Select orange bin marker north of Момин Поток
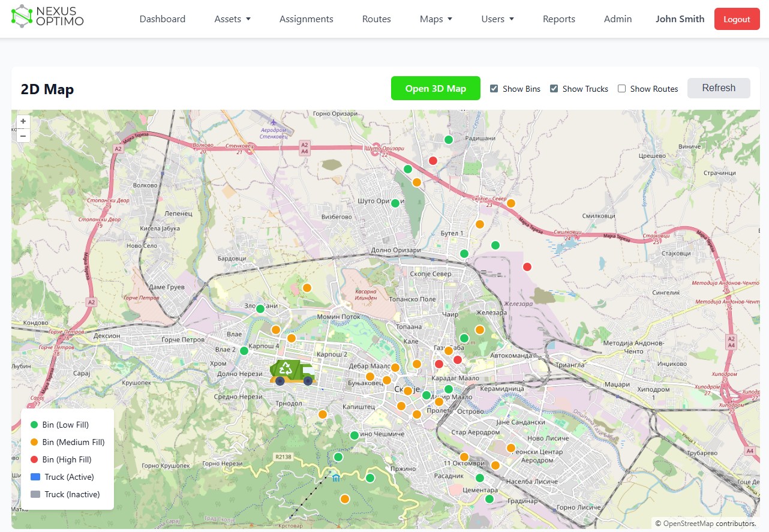769x532 pixels. 307,288
